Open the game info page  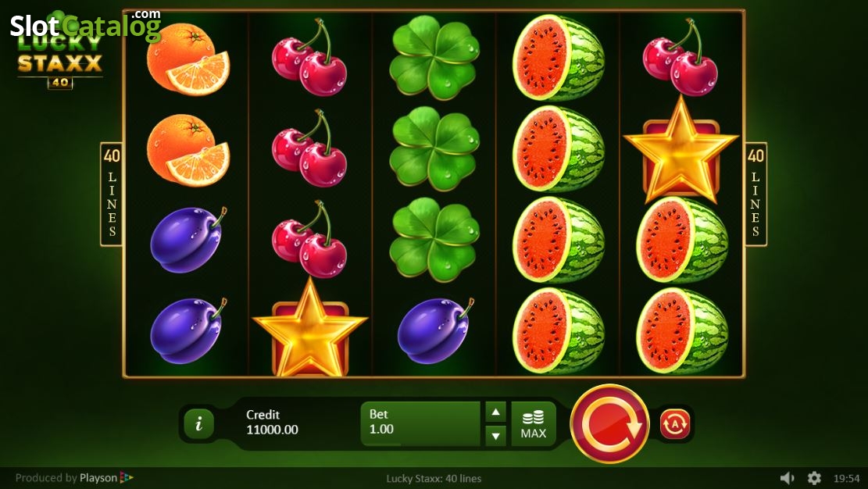coord(198,424)
